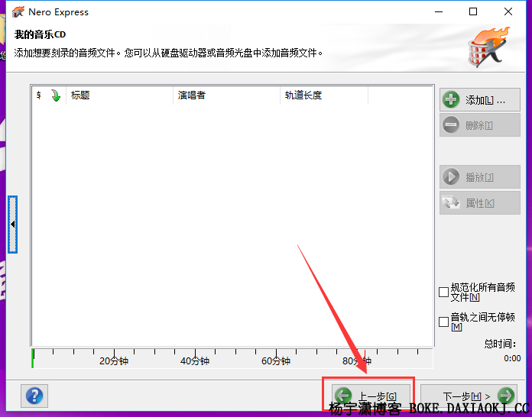Click the Nero flame logo

point(488,47)
